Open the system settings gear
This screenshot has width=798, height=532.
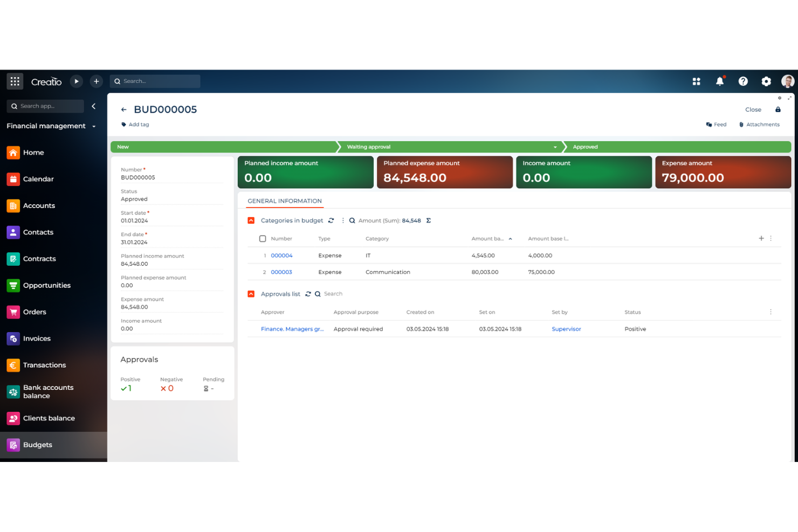(766, 81)
